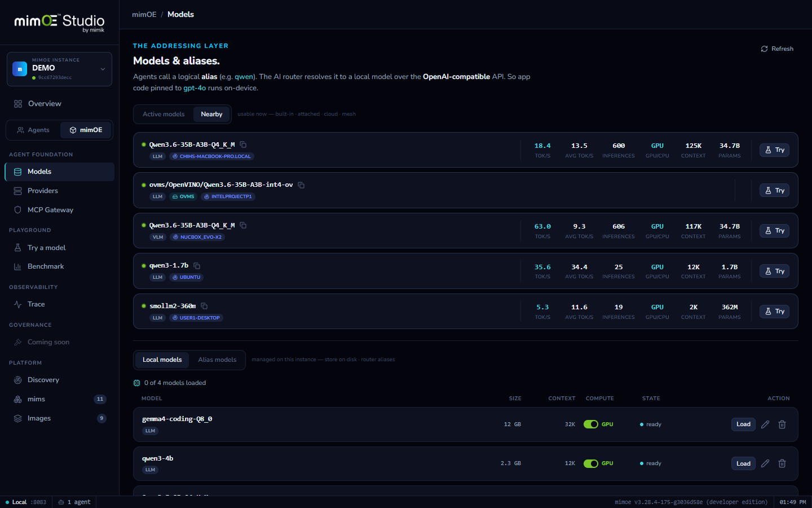This screenshot has width=812, height=508.
Task: Click the 63.0 TOK/S value
Action: point(542,226)
